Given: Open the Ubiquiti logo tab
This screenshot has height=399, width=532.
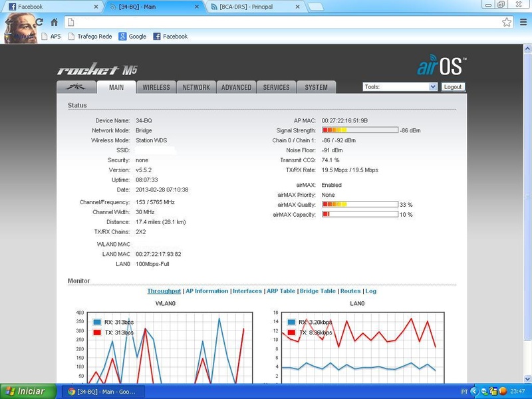Looking at the screenshot, I should (x=76, y=87).
